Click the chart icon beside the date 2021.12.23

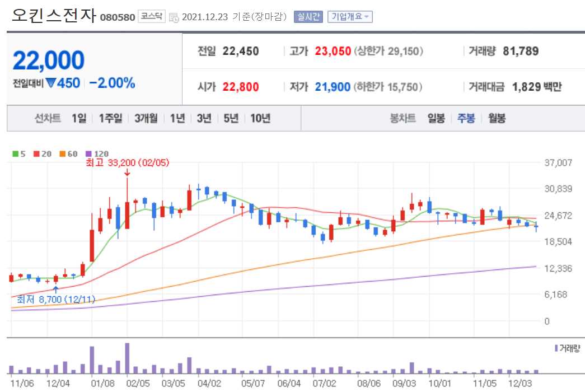point(175,17)
